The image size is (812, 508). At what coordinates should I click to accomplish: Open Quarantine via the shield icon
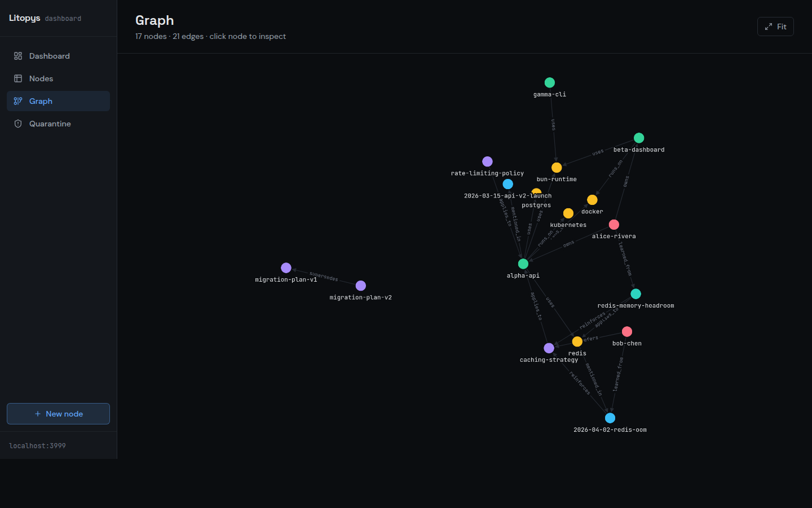[17, 123]
